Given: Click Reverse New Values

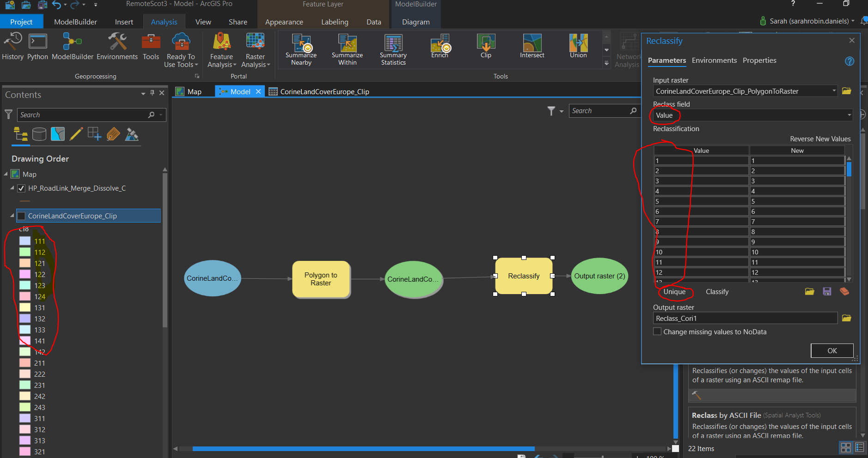Looking at the screenshot, I should (x=820, y=139).
